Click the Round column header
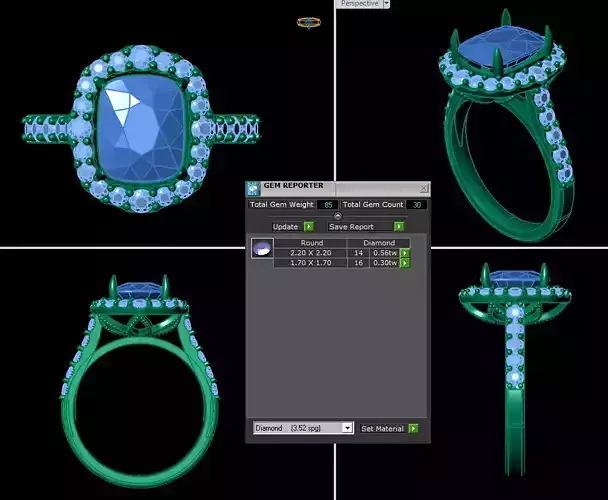This screenshot has width=608, height=500. [311, 243]
